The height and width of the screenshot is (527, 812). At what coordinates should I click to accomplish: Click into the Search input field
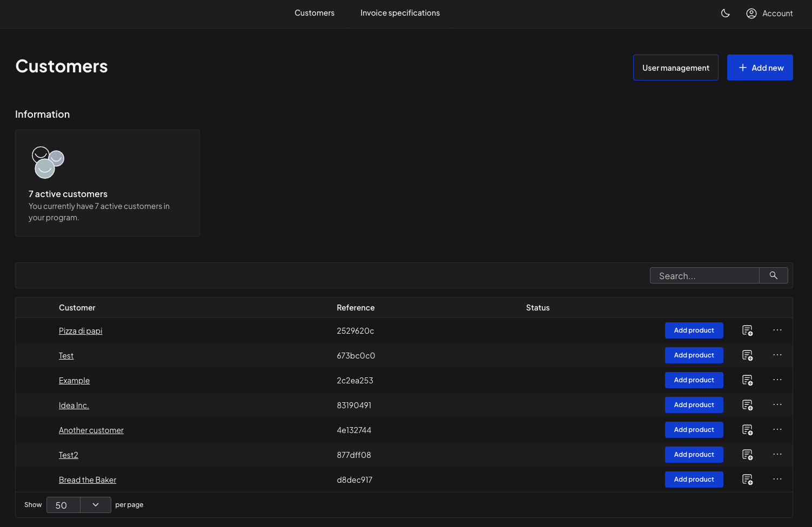click(704, 276)
